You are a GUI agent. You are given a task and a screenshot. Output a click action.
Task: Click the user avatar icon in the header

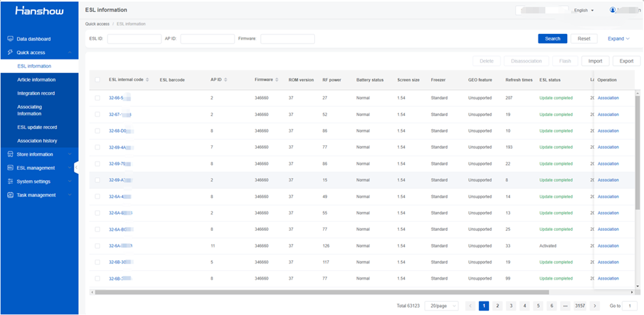point(613,10)
